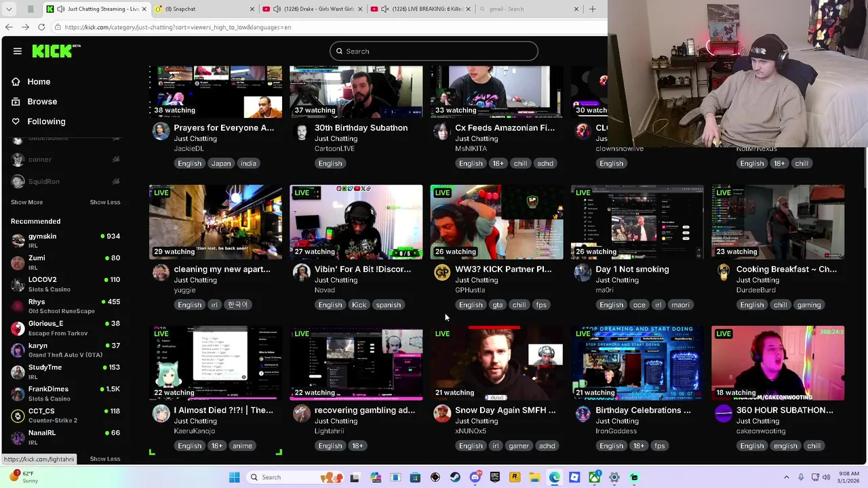The image size is (868, 488).
Task: Click StudyTme channel avatar
Action: pyautogui.click(x=18, y=371)
